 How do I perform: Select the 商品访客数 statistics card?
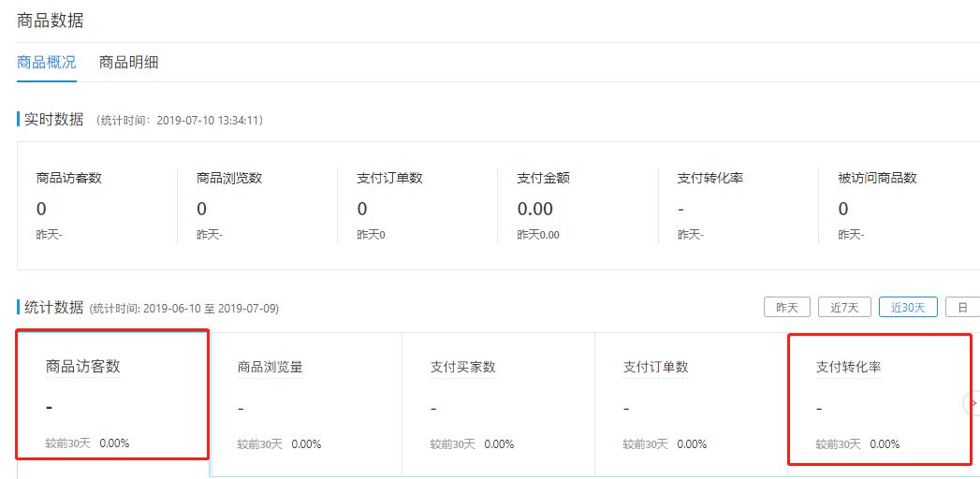coord(113,403)
